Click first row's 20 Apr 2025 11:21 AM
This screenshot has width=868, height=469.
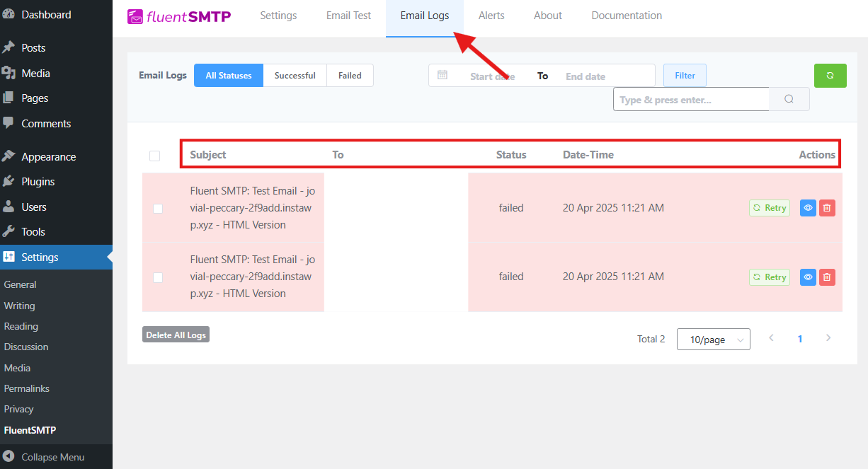pos(613,208)
